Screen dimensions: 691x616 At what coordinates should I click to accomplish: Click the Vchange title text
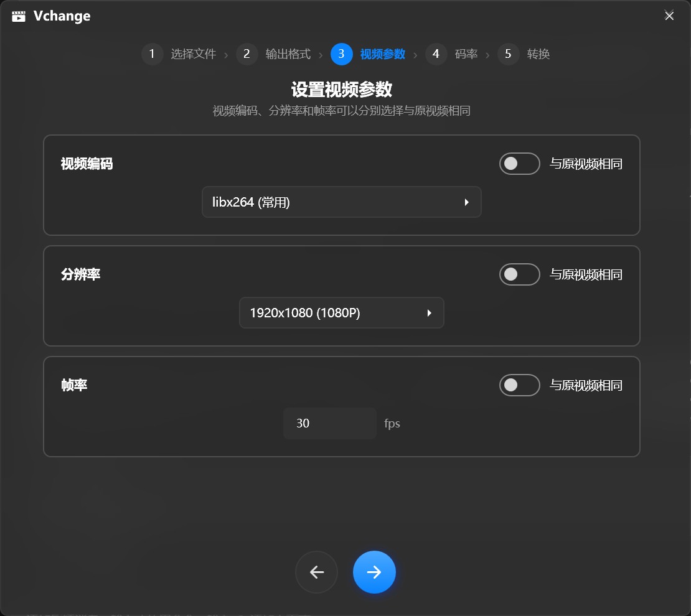[x=62, y=16]
